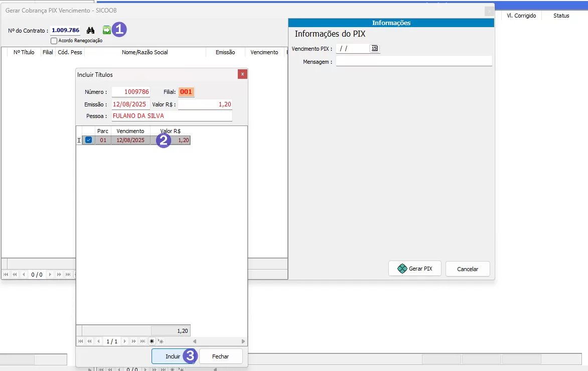Go to last record in Incluir Títulos navigator

142,341
